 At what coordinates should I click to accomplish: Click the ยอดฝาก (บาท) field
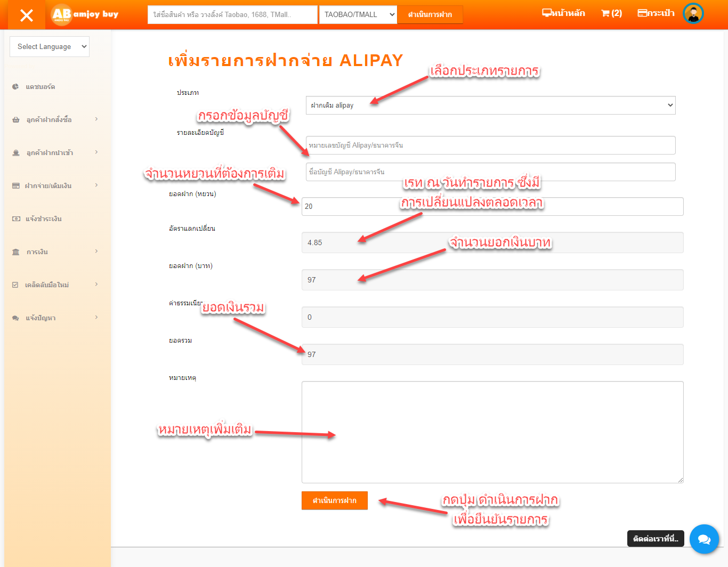coord(492,280)
